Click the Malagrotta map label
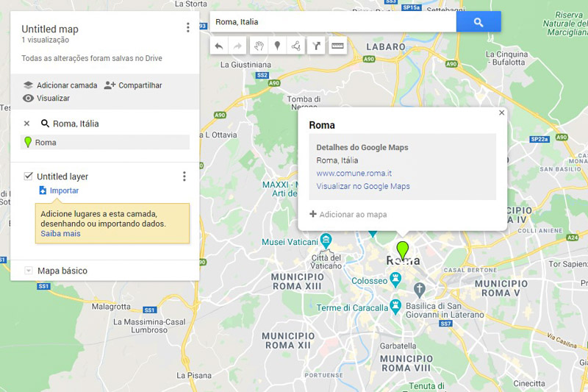 pos(112,307)
